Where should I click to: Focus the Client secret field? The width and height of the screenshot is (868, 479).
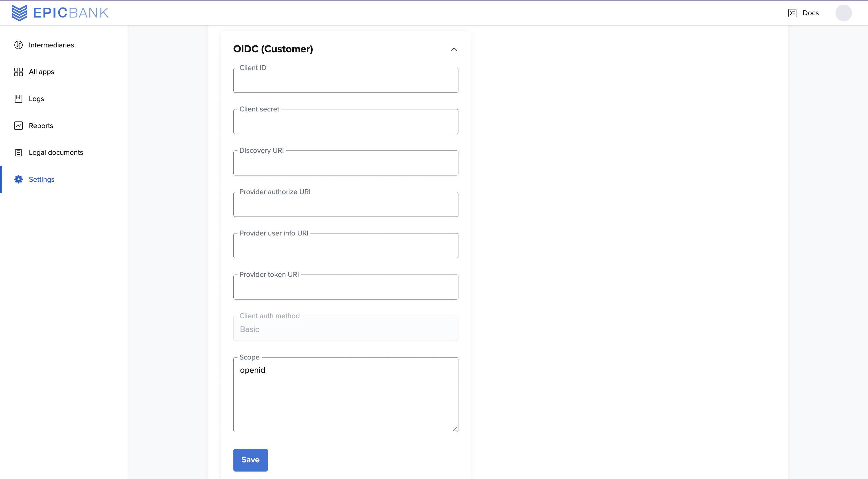[x=346, y=121]
